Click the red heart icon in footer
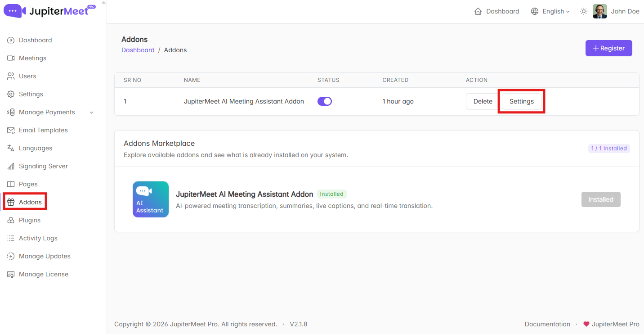Viewport: 644px width, 334px height. 586,324
